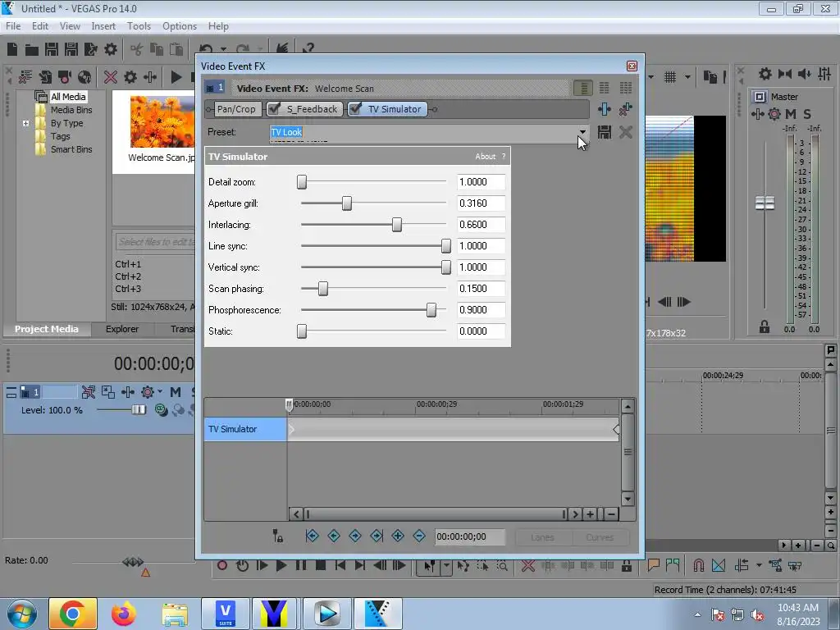Click the Save As icon in the main toolbar
840x630 pixels.
point(71,49)
